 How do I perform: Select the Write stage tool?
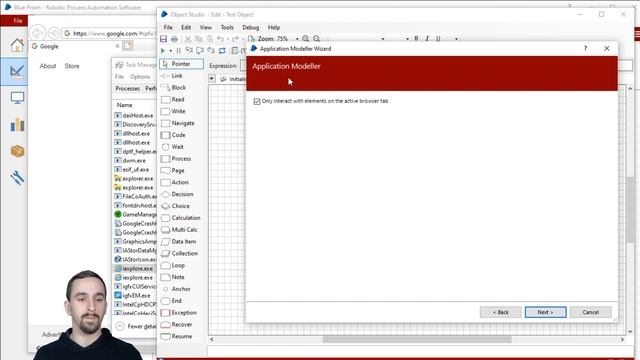tap(173, 111)
